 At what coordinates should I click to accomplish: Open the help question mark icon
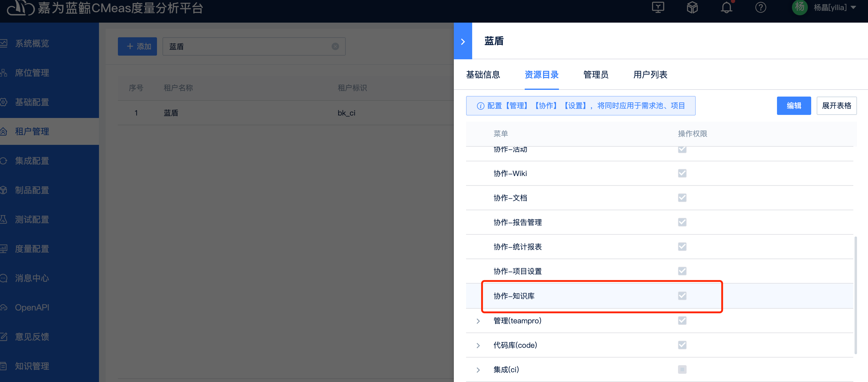760,7
